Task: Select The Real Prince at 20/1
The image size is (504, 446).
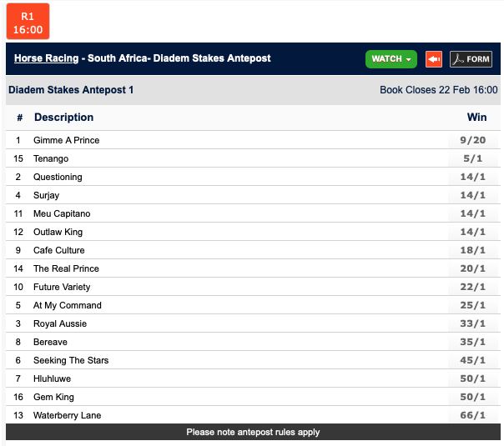Action: click(472, 268)
